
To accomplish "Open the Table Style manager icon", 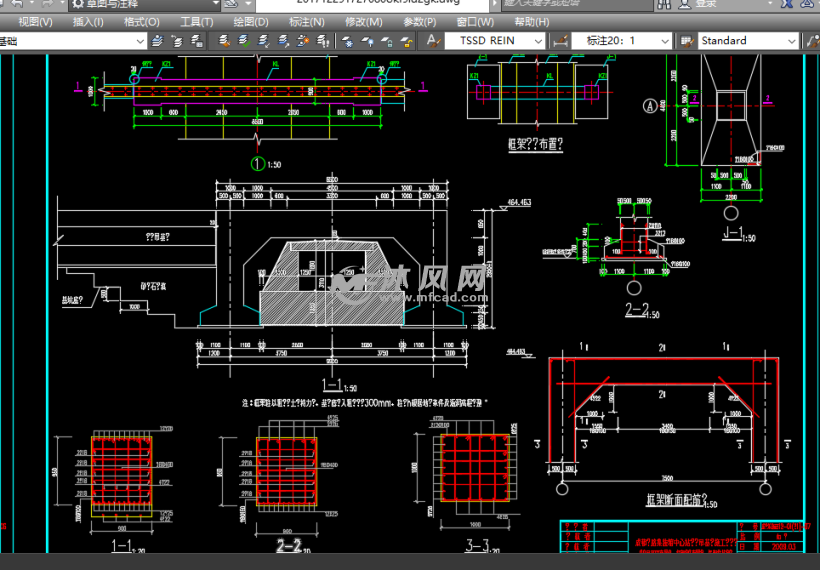I will 686,41.
